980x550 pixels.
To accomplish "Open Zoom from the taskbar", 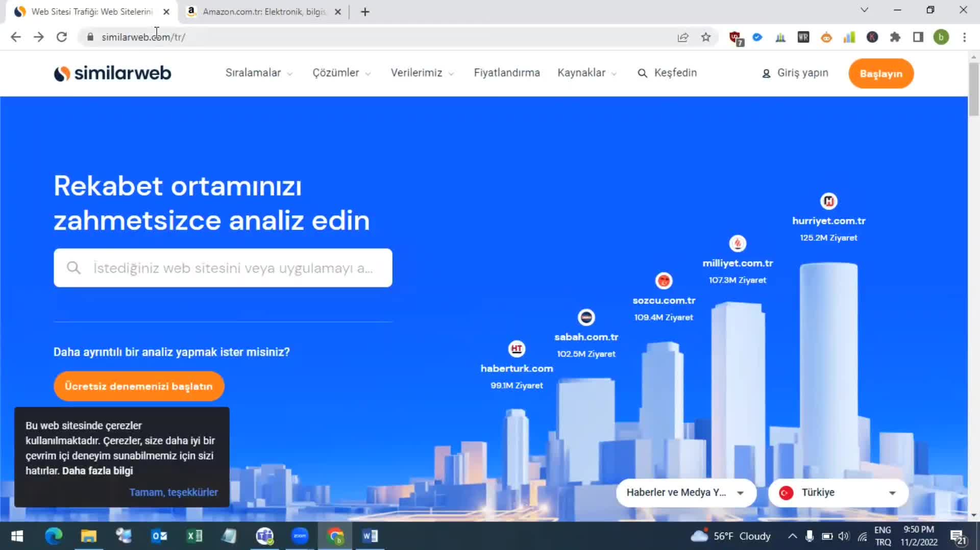I will 300,536.
